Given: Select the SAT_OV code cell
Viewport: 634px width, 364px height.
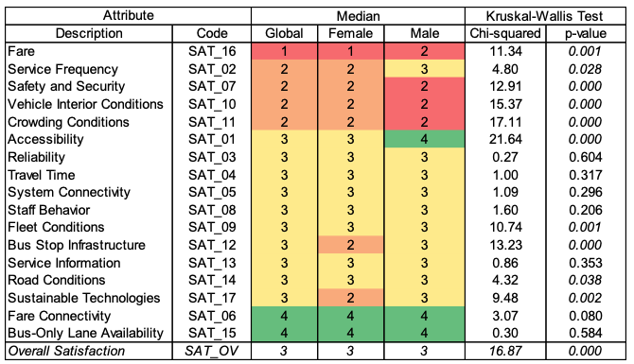Looking at the screenshot, I should [212, 351].
